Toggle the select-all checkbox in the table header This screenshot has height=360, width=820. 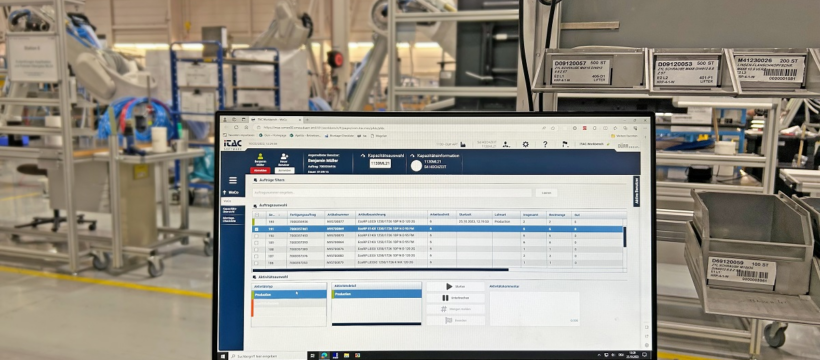tap(256, 215)
